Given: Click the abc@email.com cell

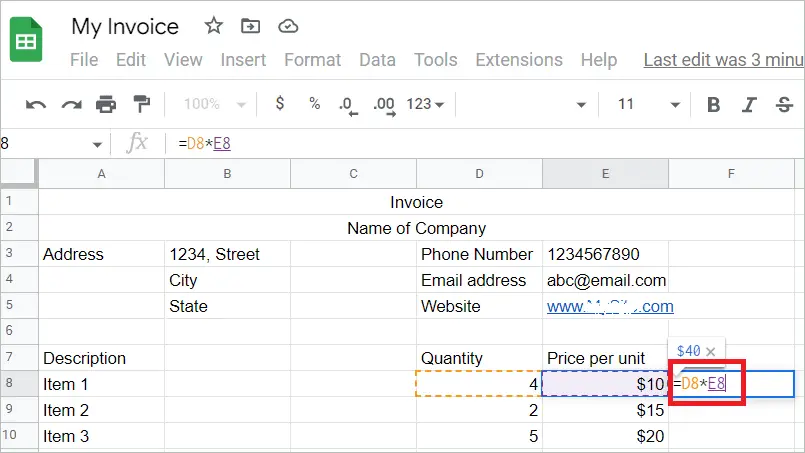Looking at the screenshot, I should pos(605,280).
